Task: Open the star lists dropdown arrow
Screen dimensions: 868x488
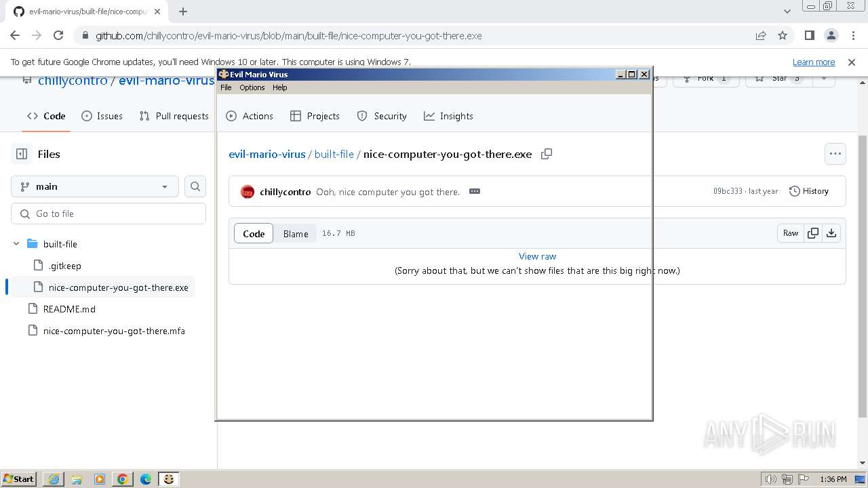Action: [x=824, y=79]
